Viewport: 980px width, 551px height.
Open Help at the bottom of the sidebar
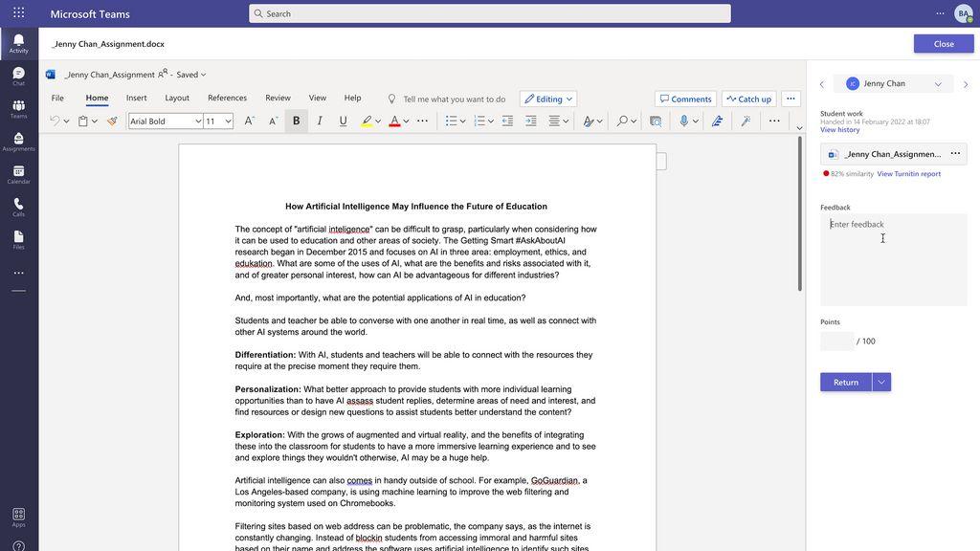click(19, 546)
